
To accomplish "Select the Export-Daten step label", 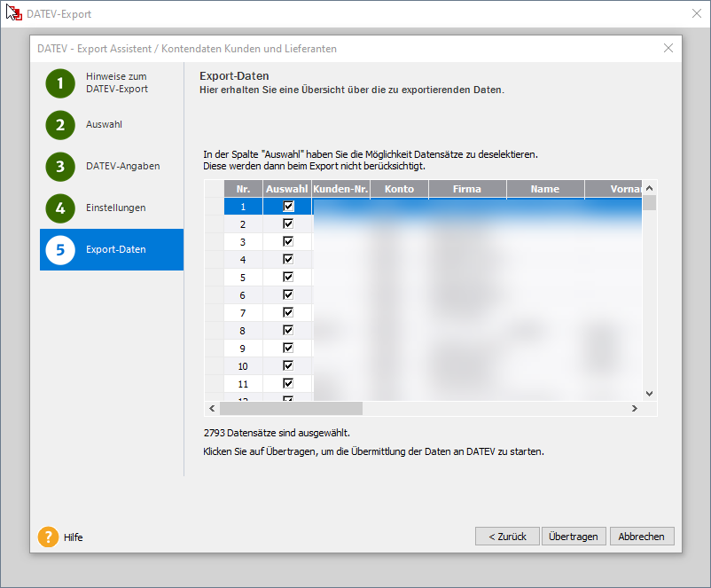I will [x=115, y=249].
